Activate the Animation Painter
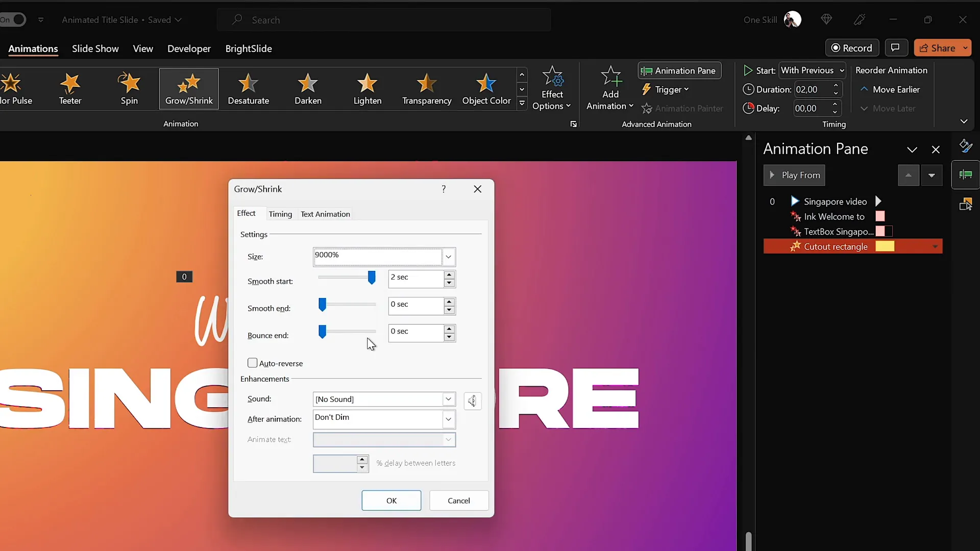Screen dimensions: 980x551 [683, 108]
